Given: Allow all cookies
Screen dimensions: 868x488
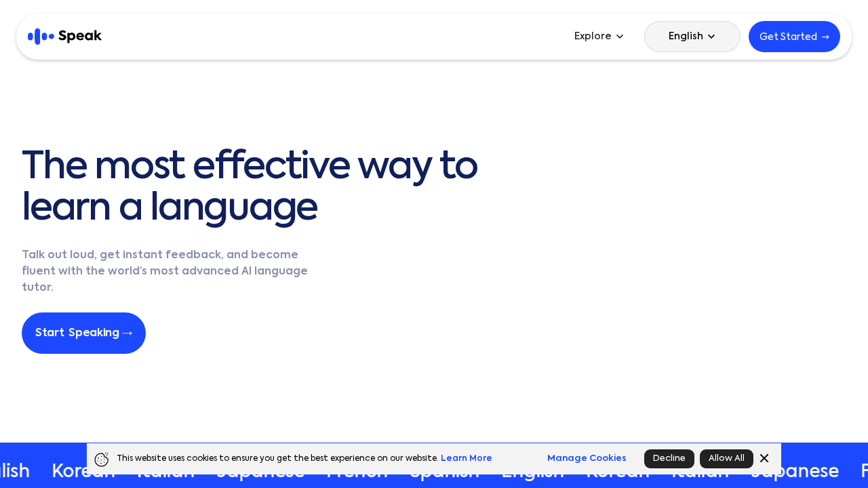Looking at the screenshot, I should [x=726, y=458].
